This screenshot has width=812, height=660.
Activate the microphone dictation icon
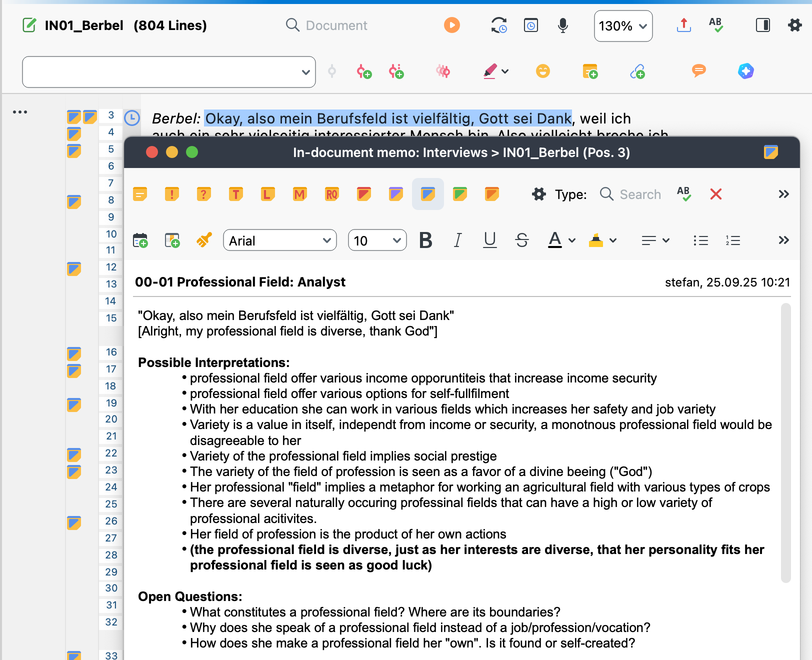pos(563,25)
